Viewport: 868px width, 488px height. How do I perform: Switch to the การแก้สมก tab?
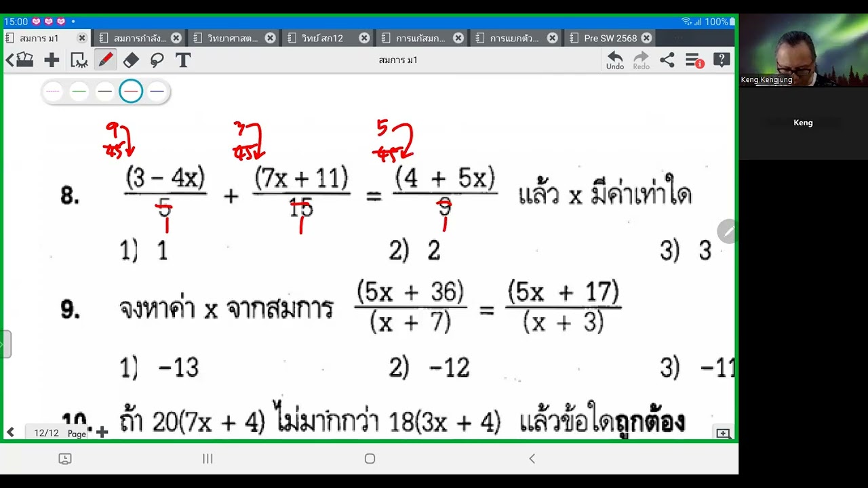(x=420, y=38)
